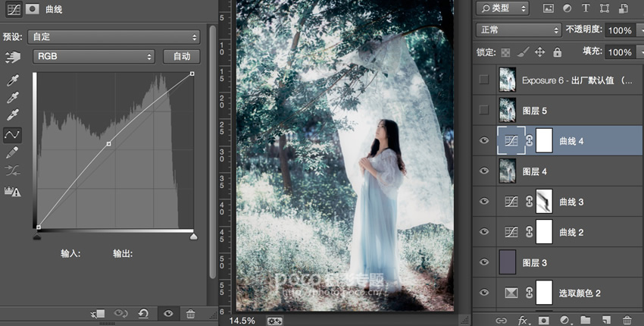Screen dimensions: 644x326
Task: Hide the 曲线 2 layer eye
Action: 484,231
